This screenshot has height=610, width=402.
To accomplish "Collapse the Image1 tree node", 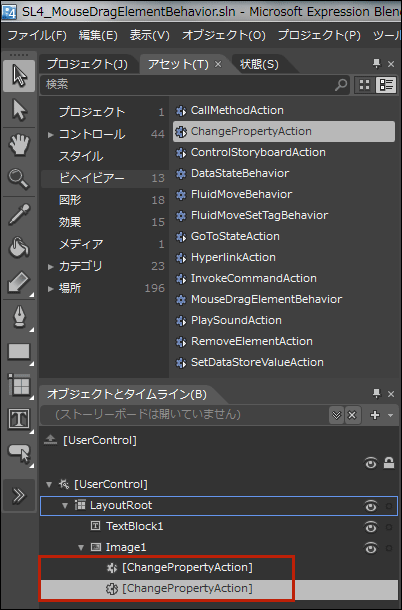I will 81,548.
